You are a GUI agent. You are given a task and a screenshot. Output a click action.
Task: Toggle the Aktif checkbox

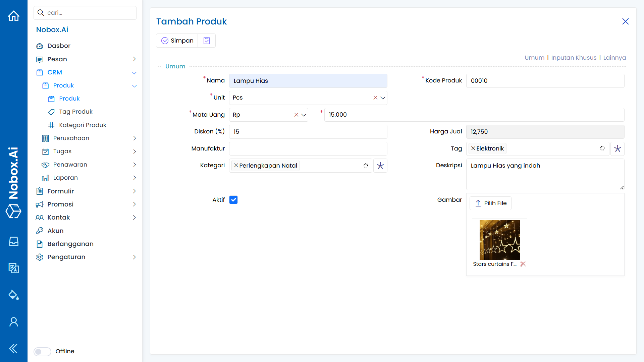233,200
